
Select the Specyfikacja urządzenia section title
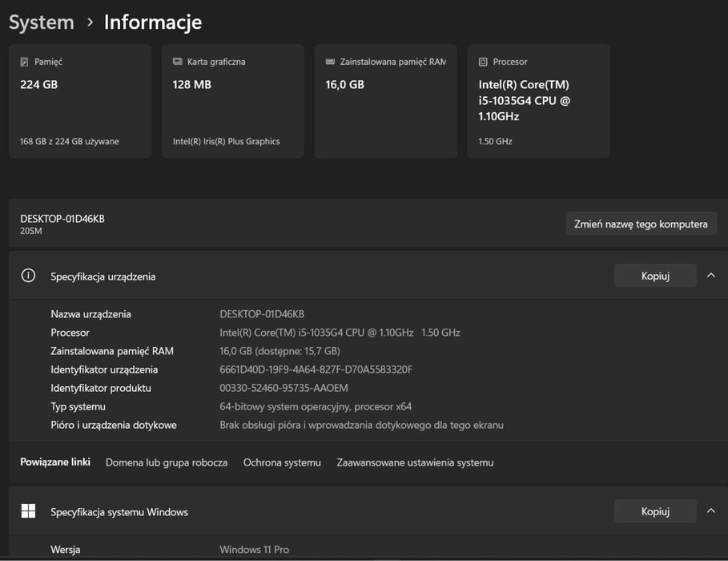(x=103, y=276)
